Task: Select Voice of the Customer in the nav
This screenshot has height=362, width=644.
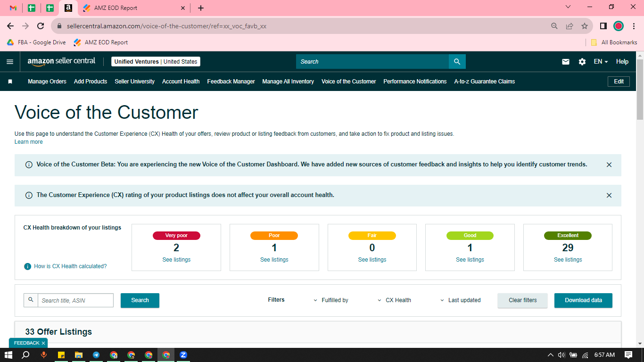Action: [x=349, y=82]
